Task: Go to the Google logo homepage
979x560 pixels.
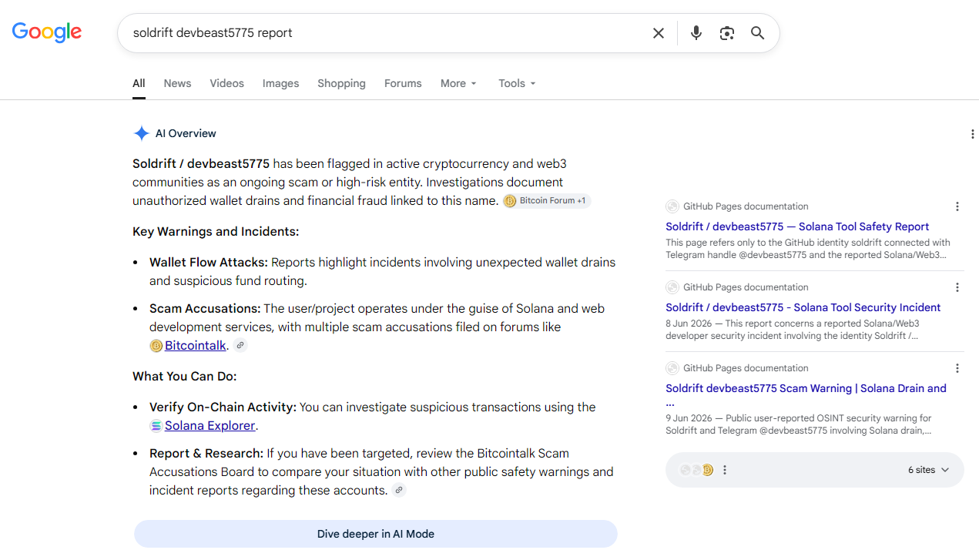Action: tap(47, 32)
